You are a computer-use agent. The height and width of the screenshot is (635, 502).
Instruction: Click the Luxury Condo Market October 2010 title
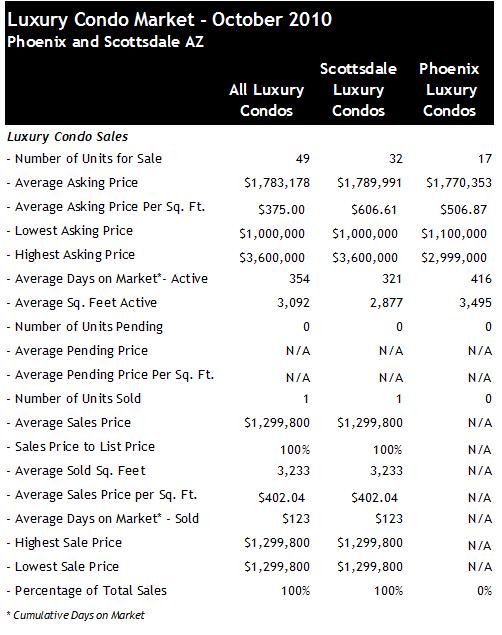pyautogui.click(x=170, y=19)
